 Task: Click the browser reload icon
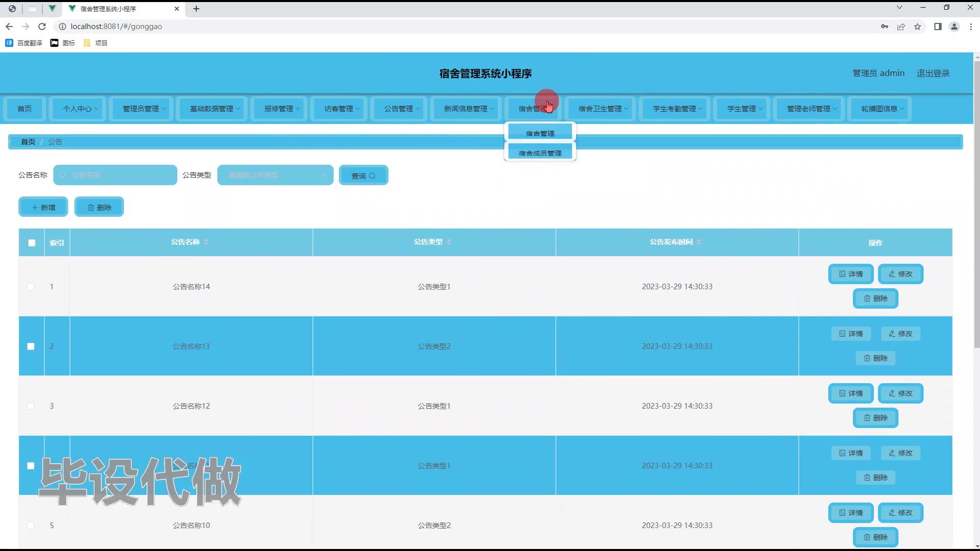(x=42, y=27)
